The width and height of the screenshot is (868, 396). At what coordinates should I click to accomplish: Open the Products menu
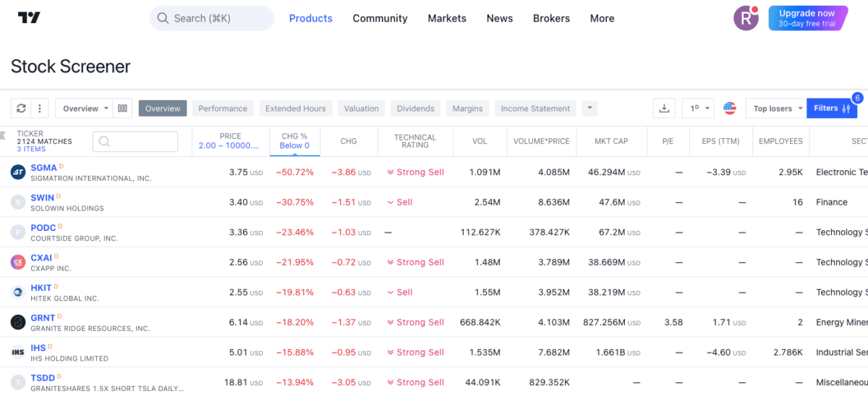(311, 18)
